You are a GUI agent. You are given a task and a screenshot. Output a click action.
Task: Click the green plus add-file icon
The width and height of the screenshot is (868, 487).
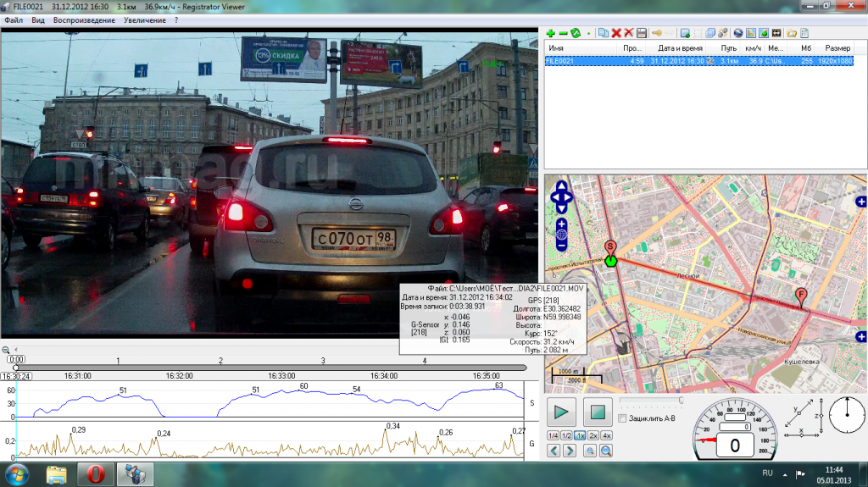550,33
